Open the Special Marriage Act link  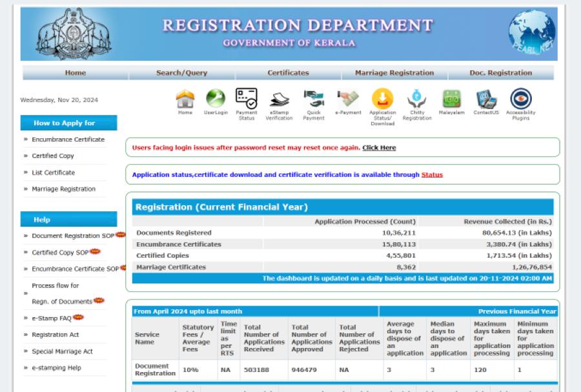(62, 351)
